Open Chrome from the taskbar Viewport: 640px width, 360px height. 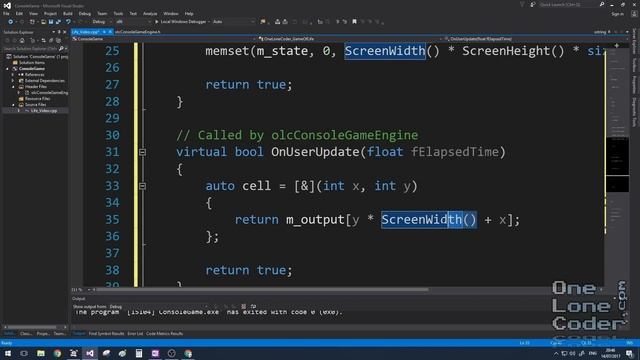57,353
